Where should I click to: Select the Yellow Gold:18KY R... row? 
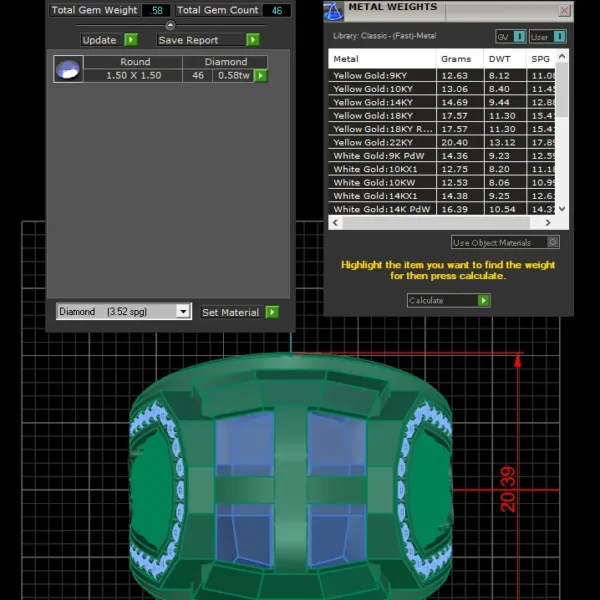coord(442,129)
